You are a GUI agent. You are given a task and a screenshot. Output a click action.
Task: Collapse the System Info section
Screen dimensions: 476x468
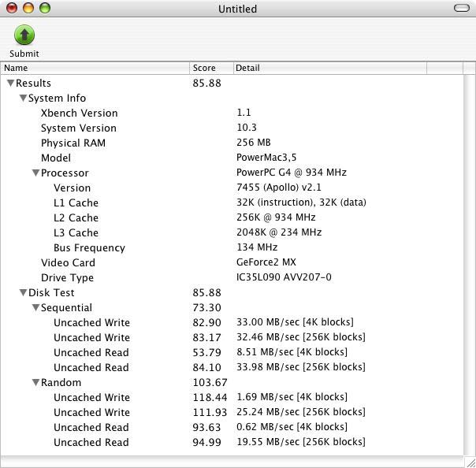pyautogui.click(x=23, y=98)
